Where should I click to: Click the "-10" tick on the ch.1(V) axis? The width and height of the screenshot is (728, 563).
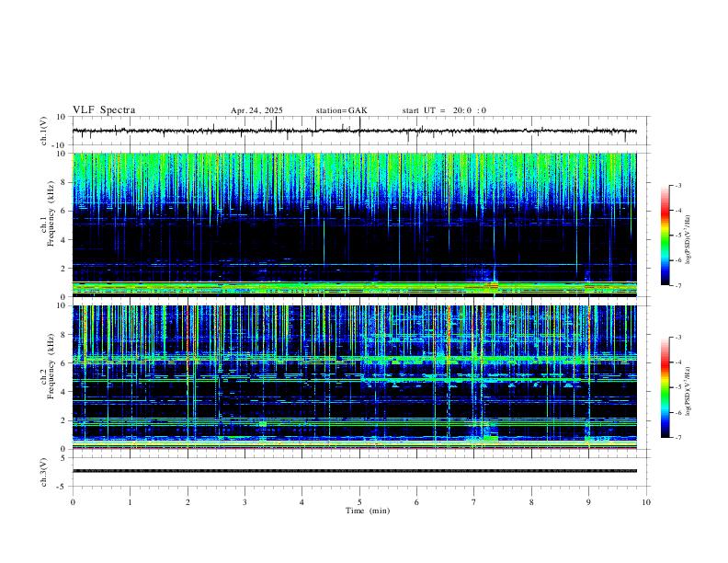tap(60, 145)
